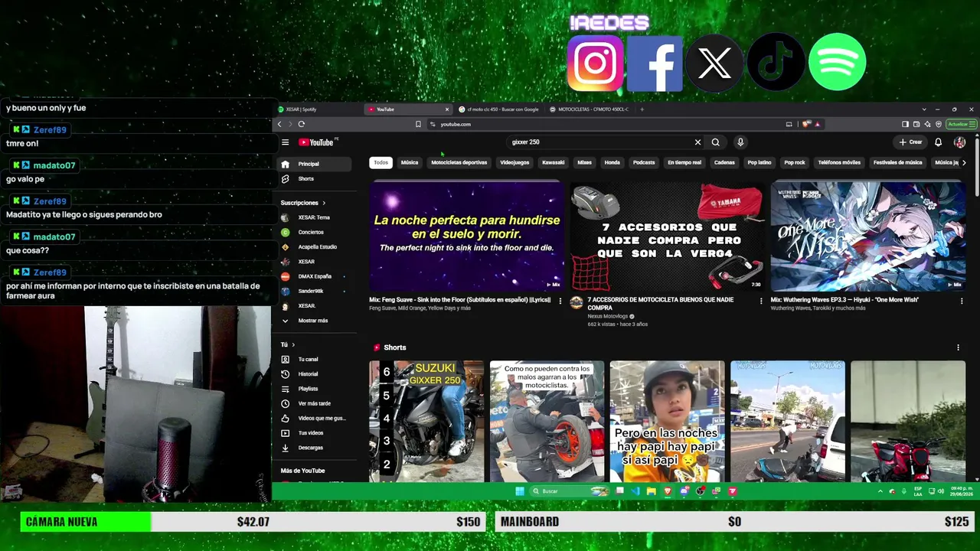Open Playlists in the sidebar

pyautogui.click(x=315, y=389)
